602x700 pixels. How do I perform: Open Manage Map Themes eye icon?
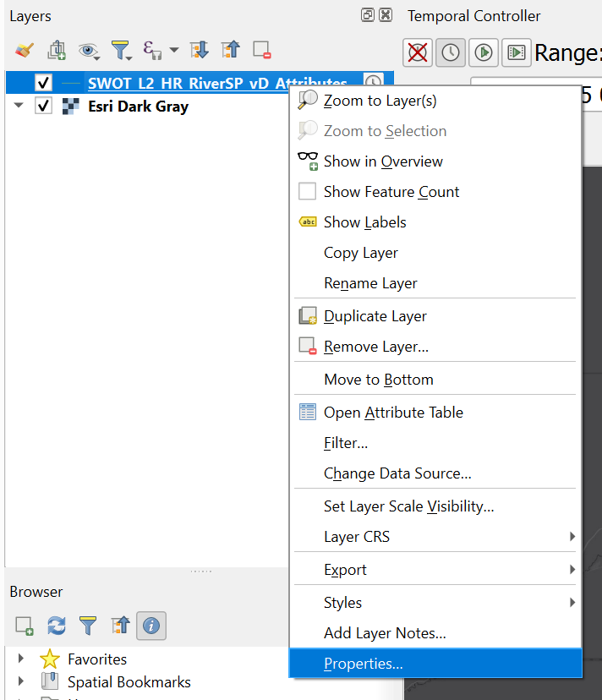point(89,51)
